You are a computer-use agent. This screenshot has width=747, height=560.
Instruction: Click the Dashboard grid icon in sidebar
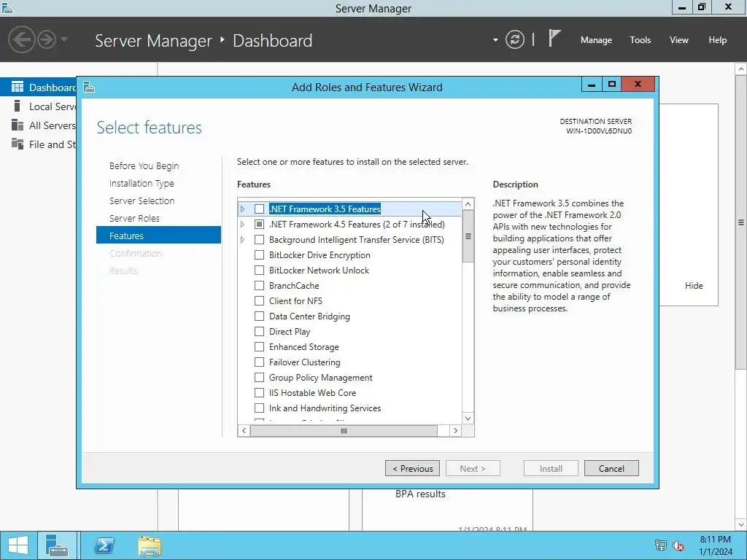pos(18,87)
